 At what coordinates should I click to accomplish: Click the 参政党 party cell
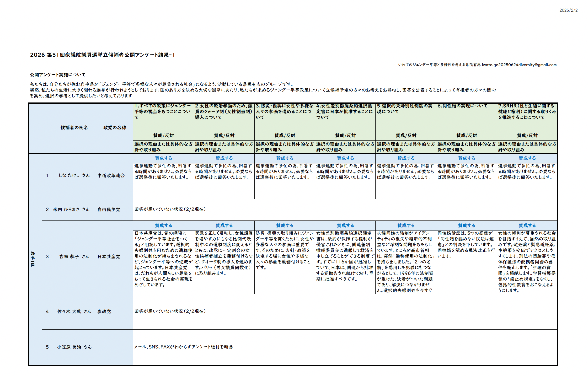104,312
